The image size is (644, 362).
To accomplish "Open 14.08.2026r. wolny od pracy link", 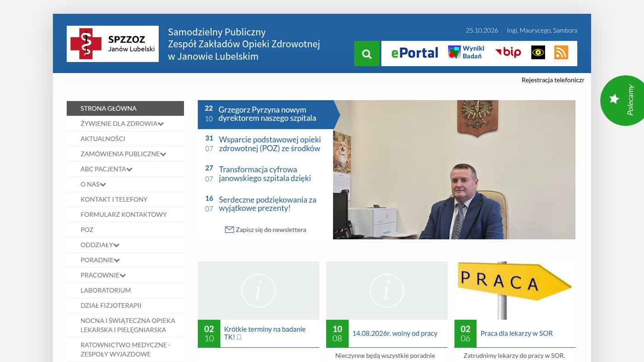I will [x=395, y=334].
